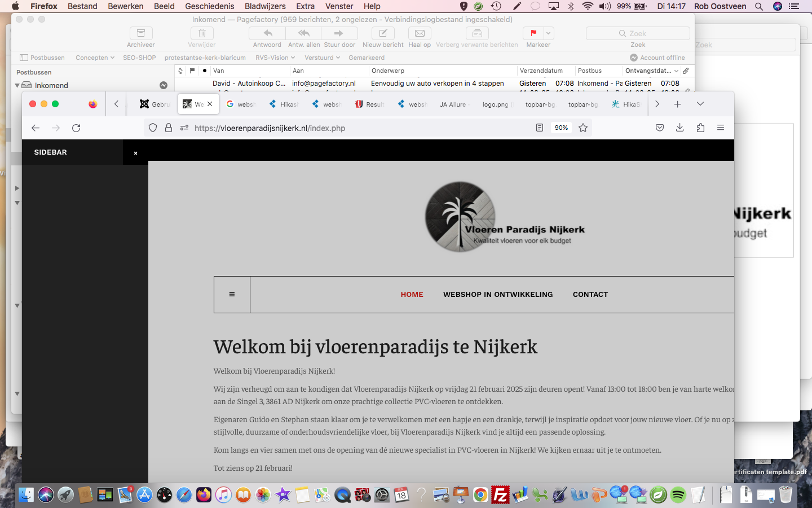Open the Concepten mailbox dropdown
Image resolution: width=812 pixels, height=508 pixels.
point(95,58)
